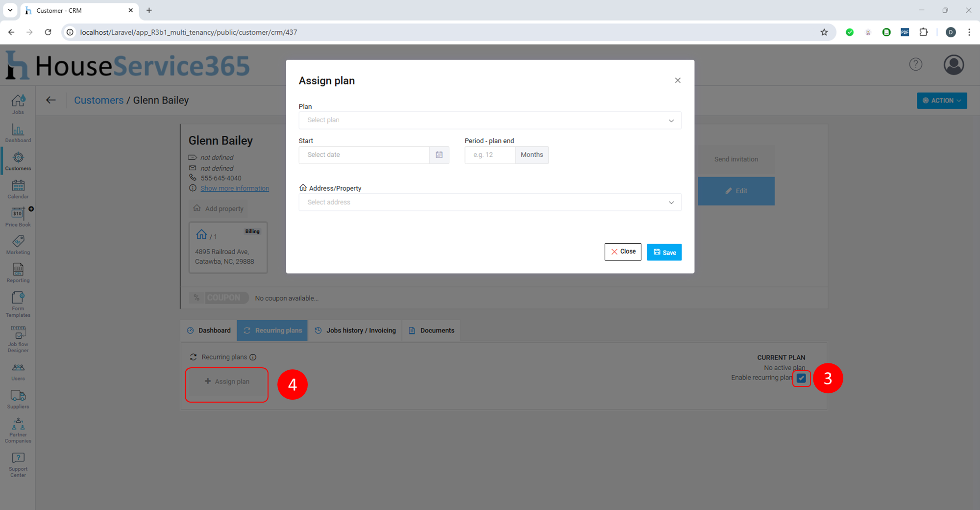
Task: Expand the Select address dropdown
Action: click(490, 203)
